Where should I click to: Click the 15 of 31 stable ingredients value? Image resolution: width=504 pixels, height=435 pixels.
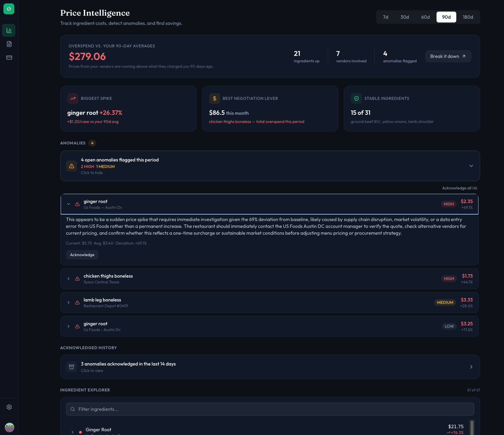coord(361,113)
